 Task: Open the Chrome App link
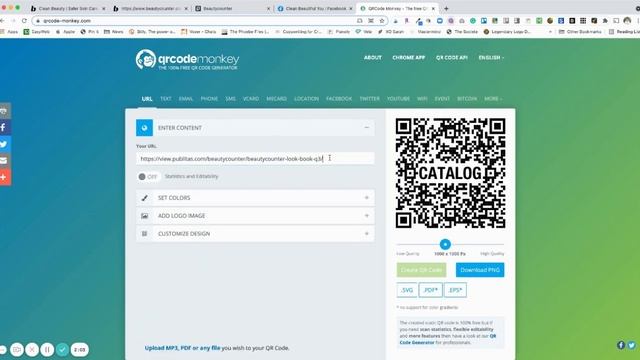pyautogui.click(x=409, y=58)
